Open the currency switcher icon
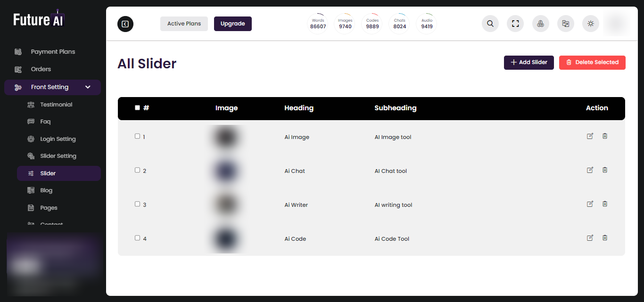644x302 pixels. [540, 24]
